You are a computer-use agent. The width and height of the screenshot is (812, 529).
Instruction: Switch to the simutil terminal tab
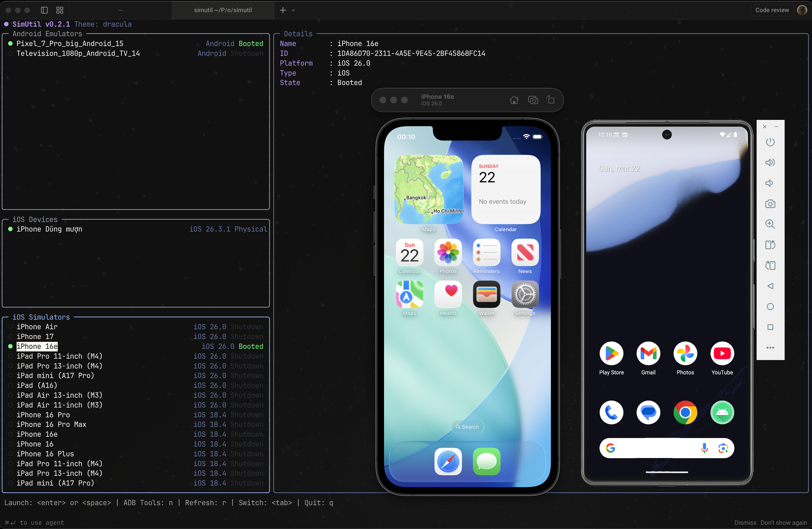pyautogui.click(x=223, y=10)
